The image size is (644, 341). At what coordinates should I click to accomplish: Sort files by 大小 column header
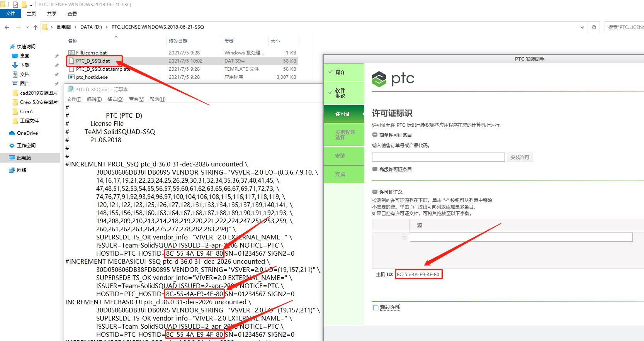[x=275, y=41]
